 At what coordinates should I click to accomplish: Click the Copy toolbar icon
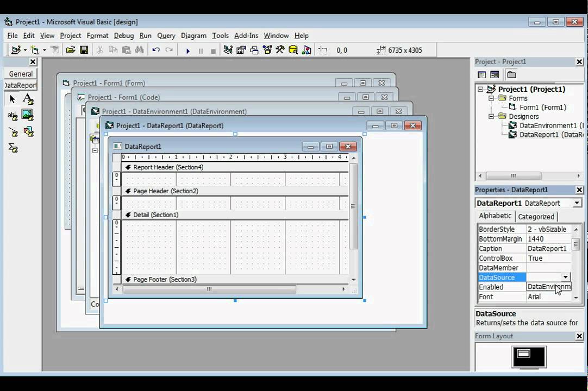coord(113,50)
